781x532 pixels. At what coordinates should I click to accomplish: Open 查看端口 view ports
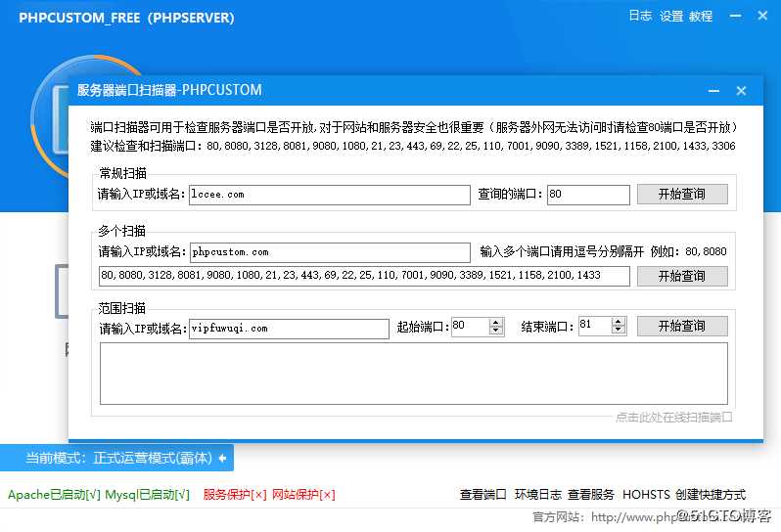(x=483, y=495)
